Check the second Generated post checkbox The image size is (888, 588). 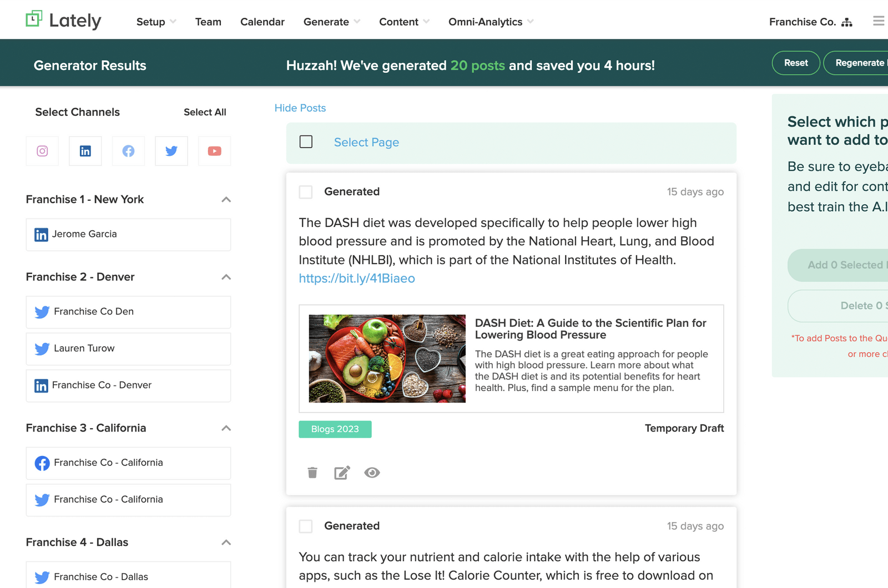tap(306, 526)
